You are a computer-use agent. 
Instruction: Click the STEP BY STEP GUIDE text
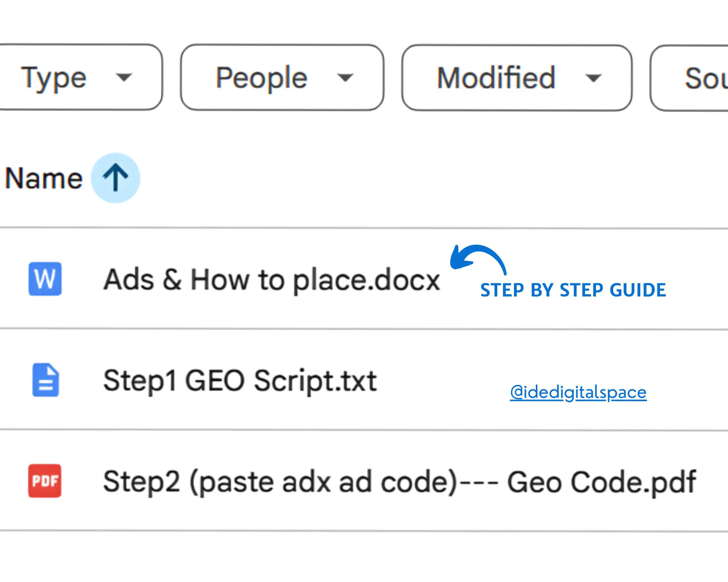(x=573, y=290)
